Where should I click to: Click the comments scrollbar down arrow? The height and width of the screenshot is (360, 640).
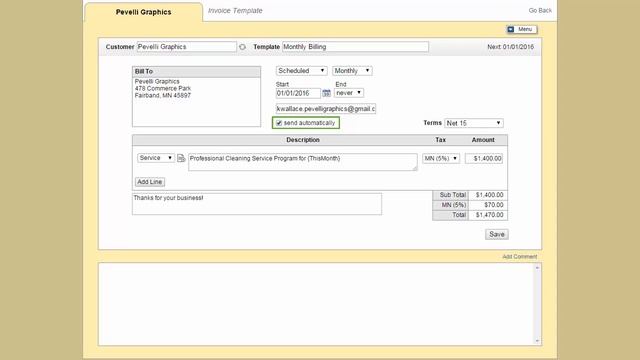[537, 341]
